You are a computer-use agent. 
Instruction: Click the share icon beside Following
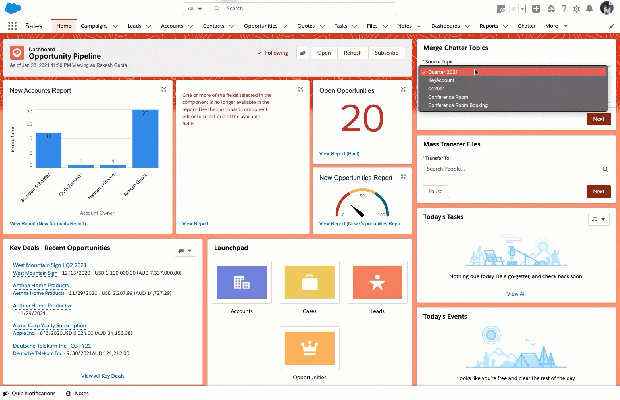coord(302,53)
